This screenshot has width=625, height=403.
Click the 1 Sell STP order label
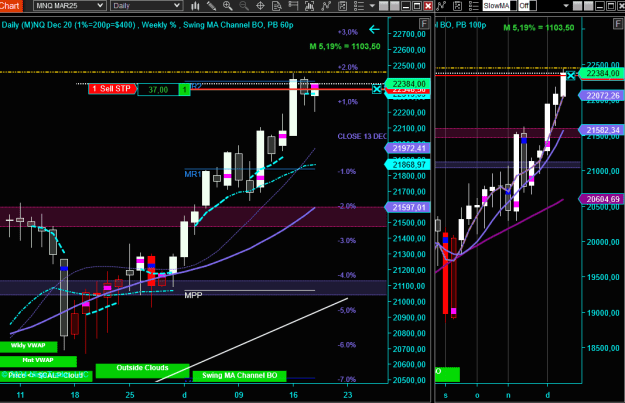[x=112, y=88]
